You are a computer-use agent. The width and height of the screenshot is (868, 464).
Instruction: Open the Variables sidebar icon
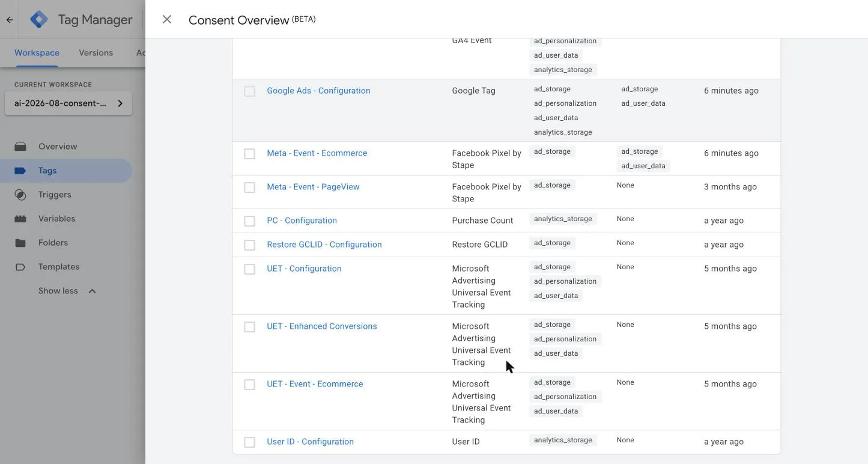coord(20,219)
